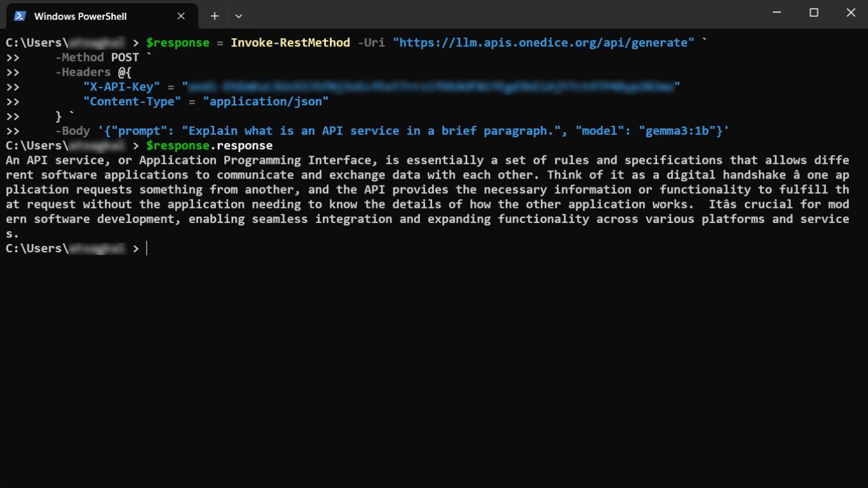Close the terminal window
This screenshot has height=488, width=868.
(851, 13)
